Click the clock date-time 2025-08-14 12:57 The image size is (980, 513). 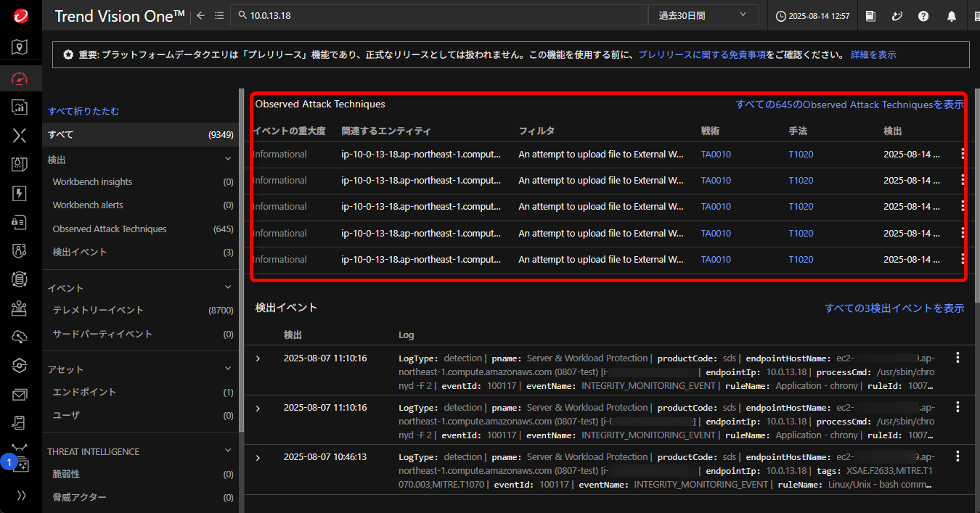coord(812,16)
